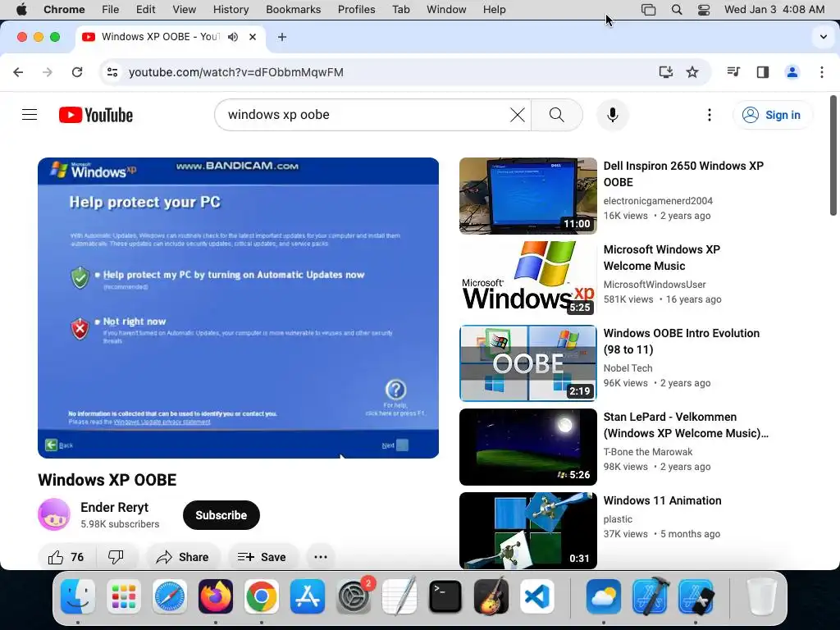Open electronicgamenerd2004 channel text
The image size is (840, 630).
tap(658, 200)
